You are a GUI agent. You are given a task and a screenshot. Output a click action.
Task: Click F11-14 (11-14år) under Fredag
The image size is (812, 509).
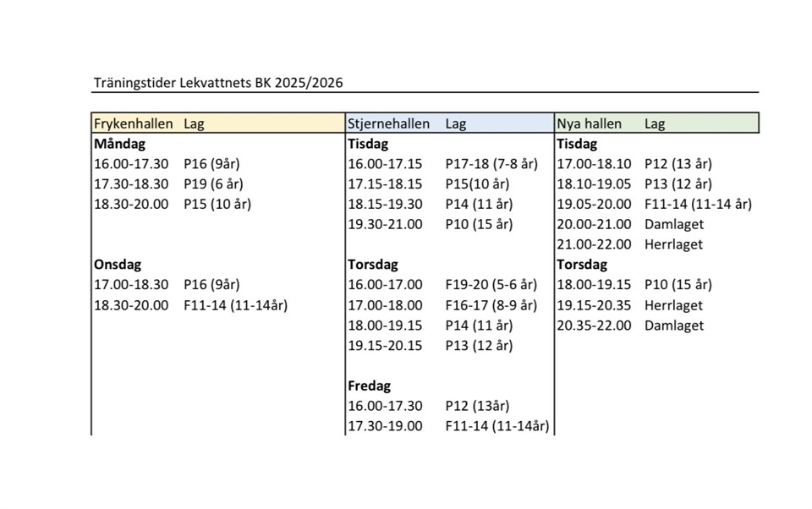tap(497, 426)
